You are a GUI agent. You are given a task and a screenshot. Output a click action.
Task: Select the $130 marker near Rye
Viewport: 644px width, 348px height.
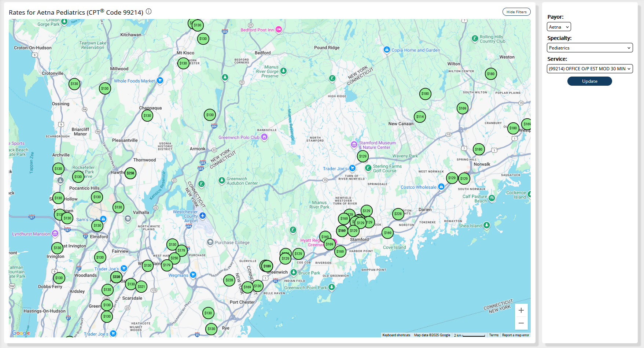click(211, 329)
